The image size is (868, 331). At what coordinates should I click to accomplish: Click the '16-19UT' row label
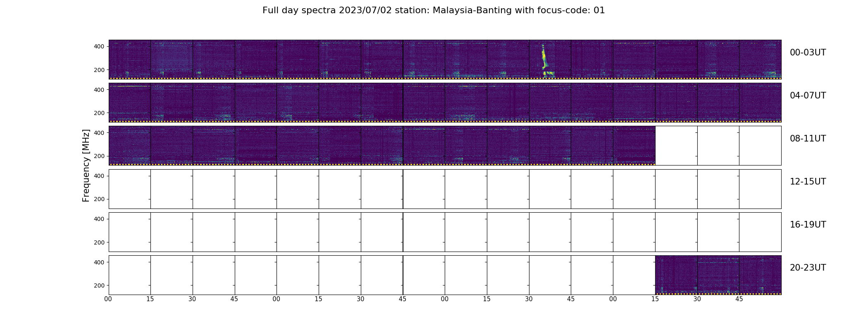(808, 225)
